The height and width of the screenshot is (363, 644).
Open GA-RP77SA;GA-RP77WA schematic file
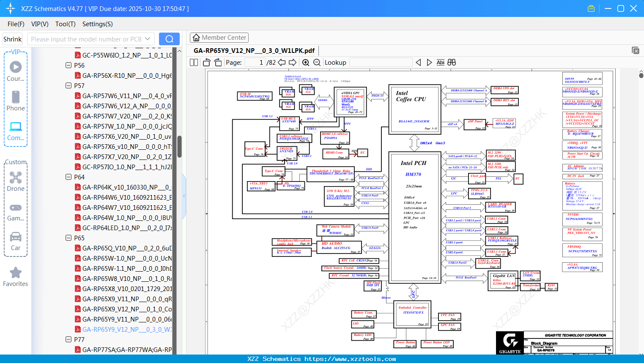coord(127,349)
